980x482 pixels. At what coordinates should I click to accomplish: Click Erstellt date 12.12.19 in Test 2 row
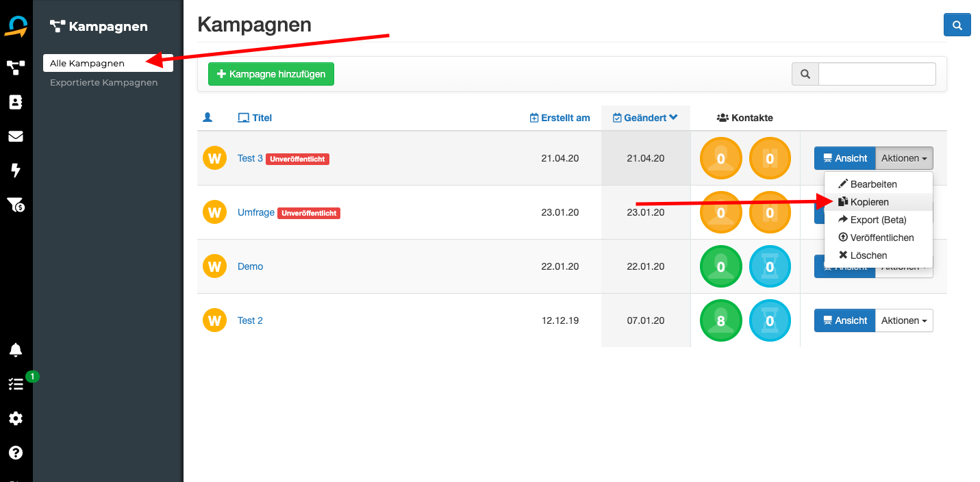click(x=560, y=320)
